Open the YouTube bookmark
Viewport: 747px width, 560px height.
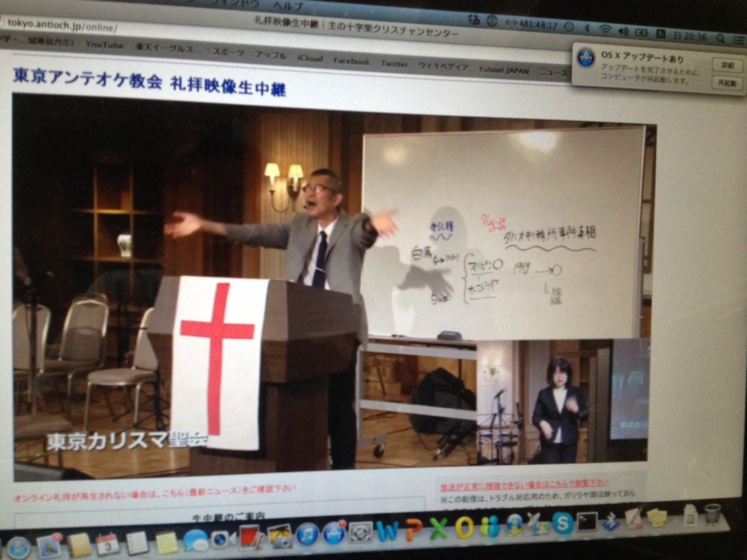(x=105, y=45)
